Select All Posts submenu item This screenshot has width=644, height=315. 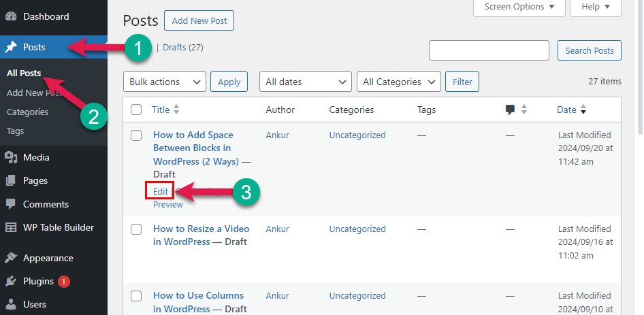tap(24, 73)
